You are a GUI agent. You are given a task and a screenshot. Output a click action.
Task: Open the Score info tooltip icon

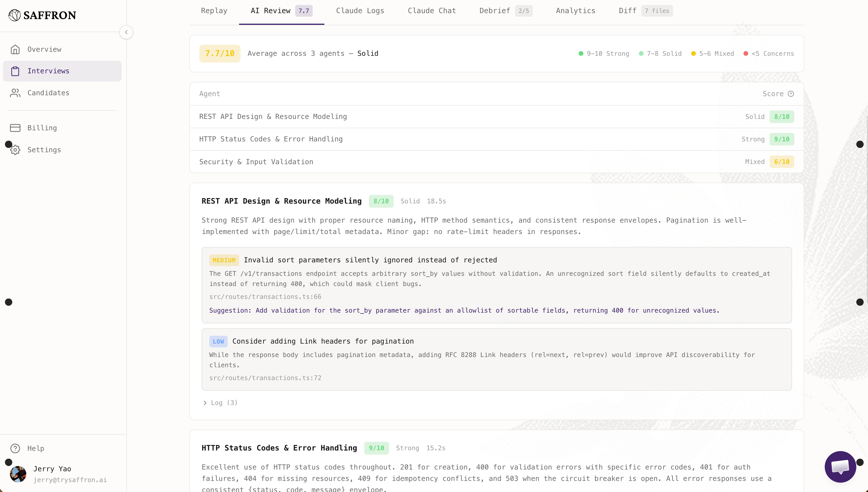pos(791,93)
